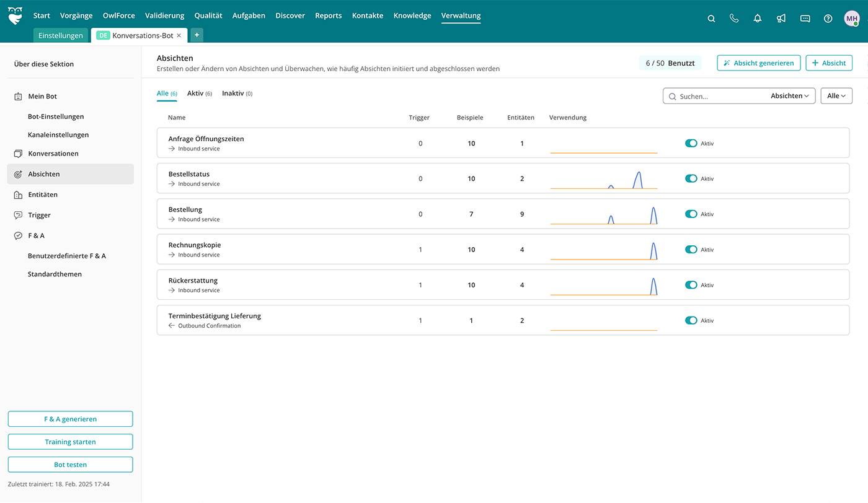
Task: Open the Validierung menu
Action: tap(165, 15)
